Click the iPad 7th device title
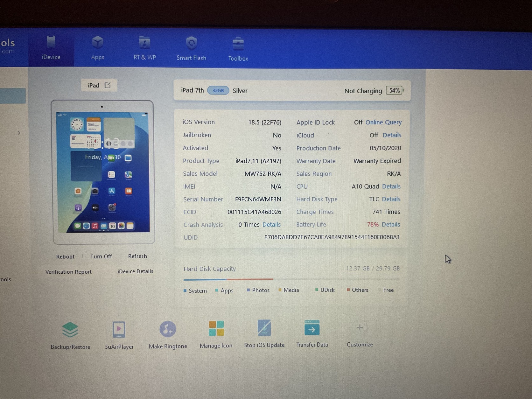 (192, 90)
